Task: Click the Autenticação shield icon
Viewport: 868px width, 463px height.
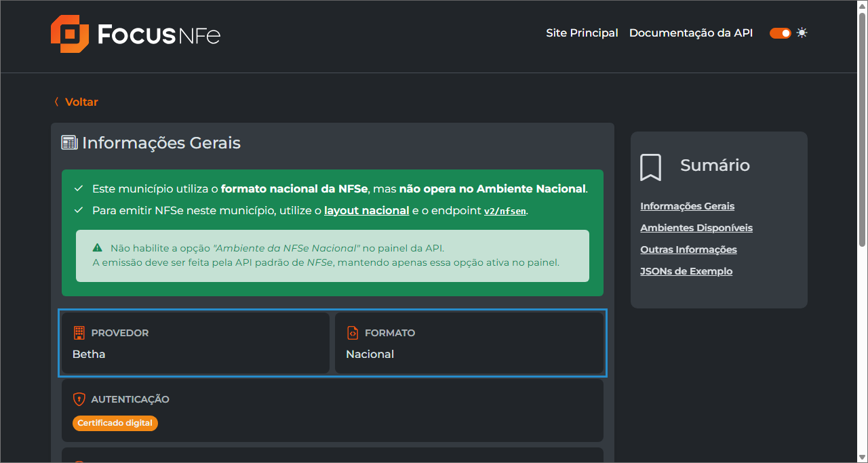Action: pos(79,399)
